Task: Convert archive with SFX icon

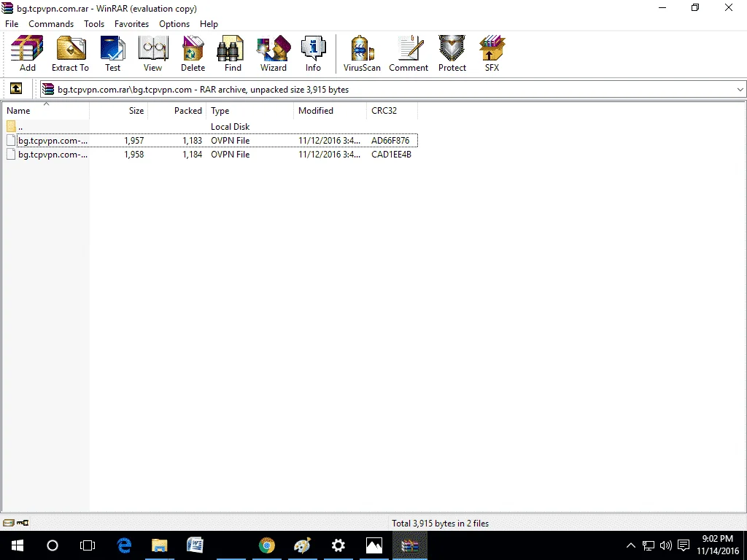Action: tap(492, 53)
